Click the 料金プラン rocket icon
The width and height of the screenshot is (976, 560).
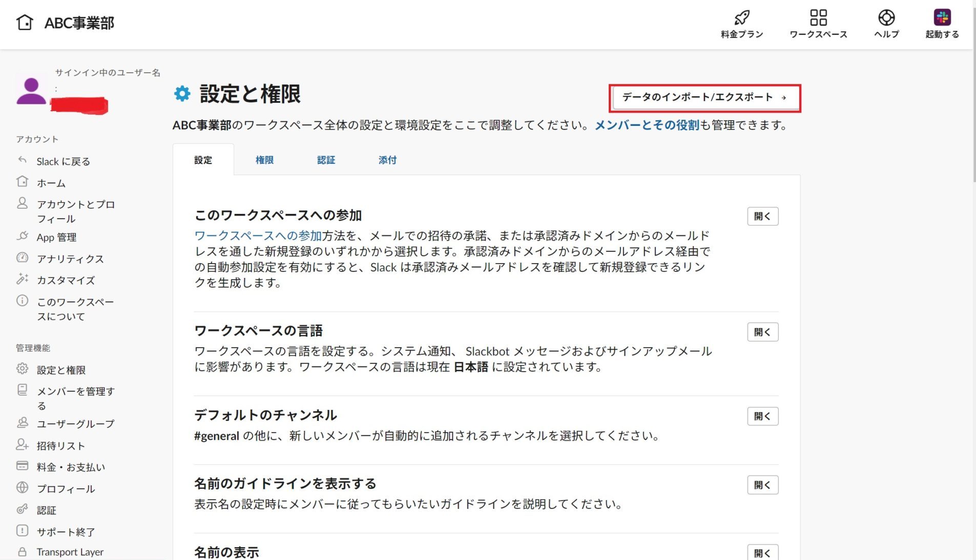click(x=741, y=17)
